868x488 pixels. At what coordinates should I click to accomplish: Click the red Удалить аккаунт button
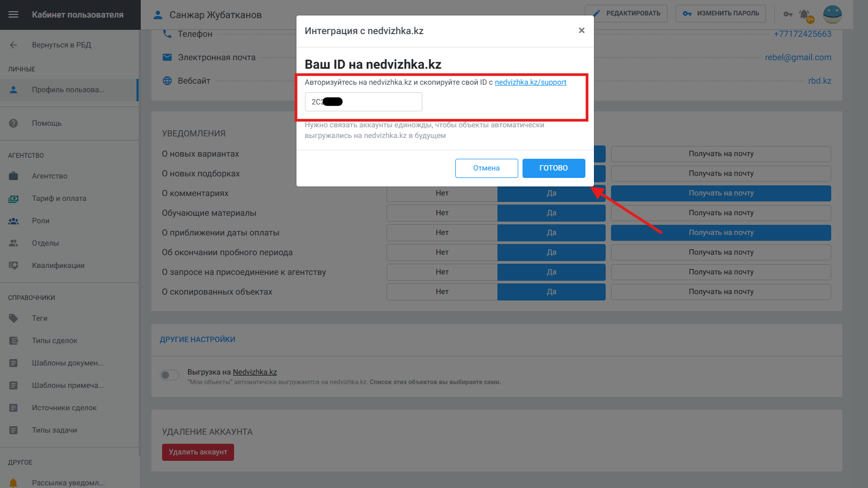(x=198, y=452)
